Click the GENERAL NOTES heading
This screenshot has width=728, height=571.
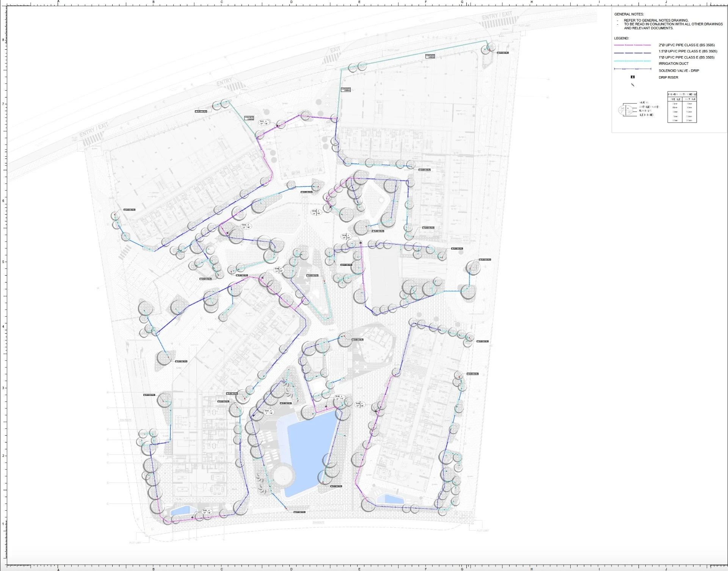(629, 14)
